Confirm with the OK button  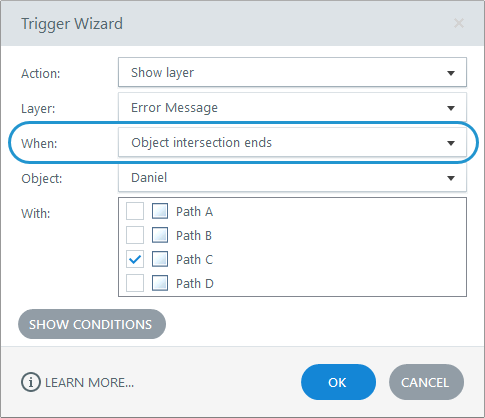click(338, 382)
